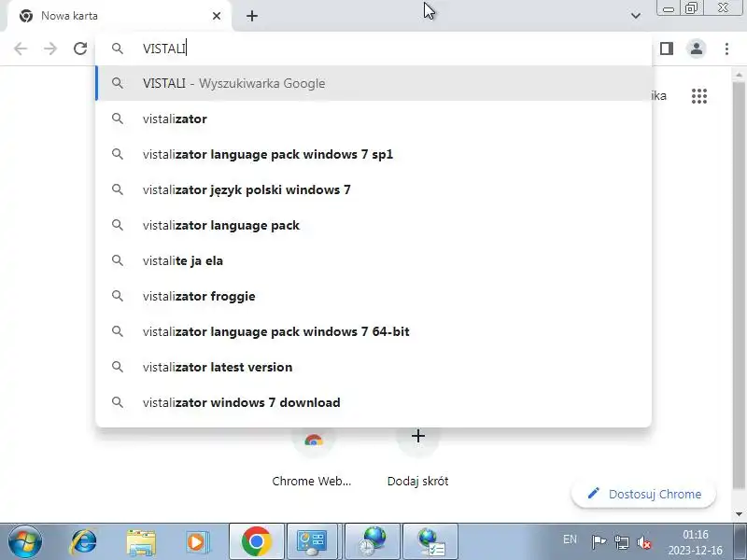The image size is (747, 560).
Task: Click in the address bar text VISTALI
Action: [164, 49]
